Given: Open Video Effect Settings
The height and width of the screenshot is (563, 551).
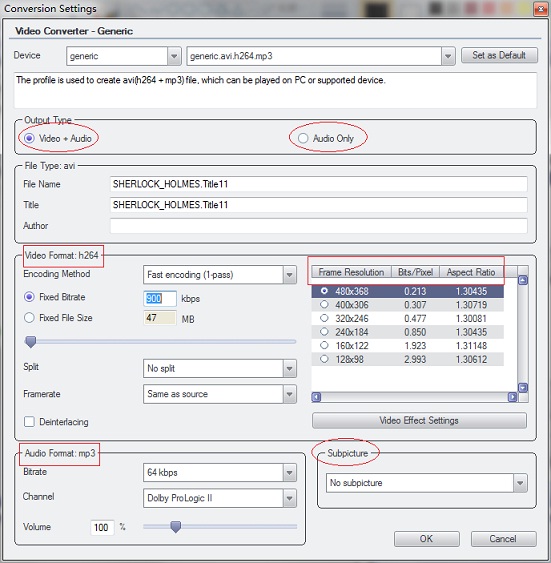Looking at the screenshot, I should pyautogui.click(x=419, y=420).
